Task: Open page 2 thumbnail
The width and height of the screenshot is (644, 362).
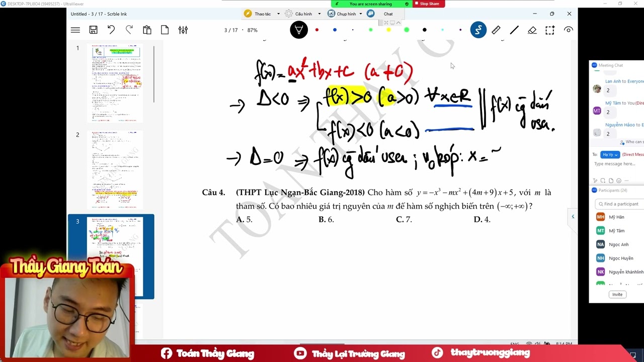Action: point(115,169)
